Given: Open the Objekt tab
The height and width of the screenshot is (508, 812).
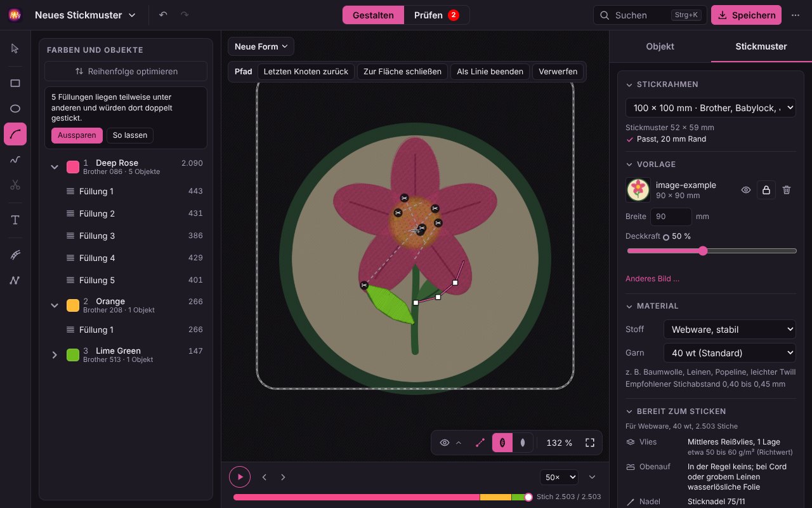Looking at the screenshot, I should (x=660, y=46).
